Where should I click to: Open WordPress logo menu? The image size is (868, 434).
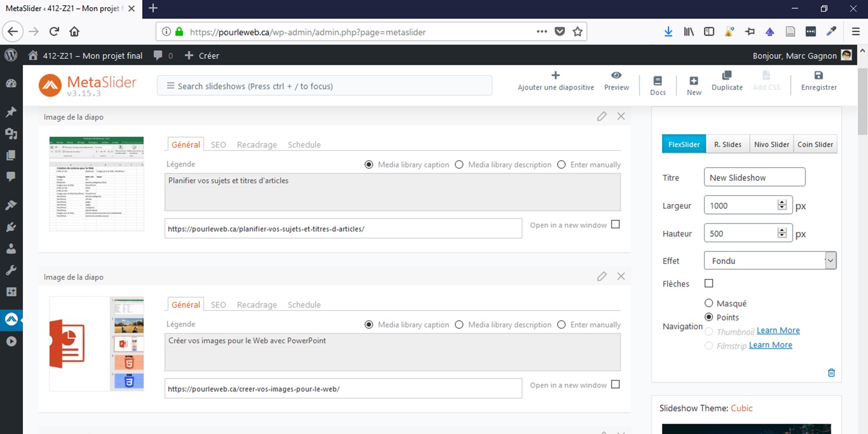click(x=11, y=55)
